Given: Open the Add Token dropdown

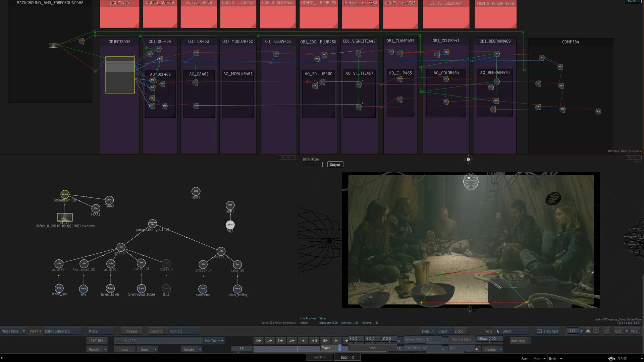Looking at the screenshot, I should (214, 341).
